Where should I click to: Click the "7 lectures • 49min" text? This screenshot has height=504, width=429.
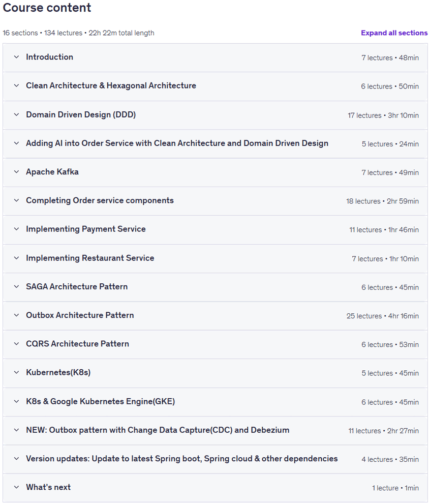point(390,172)
